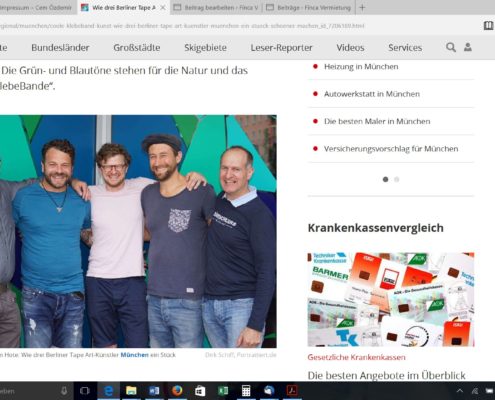This screenshot has width=495, height=400.
Task: Select the Berliner Tape Art tab
Action: click(x=124, y=7)
